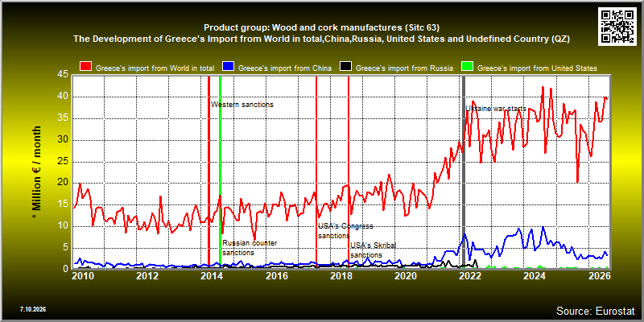
Task: Click the green Russian counter sanctions vertical line
Action: pos(220,171)
